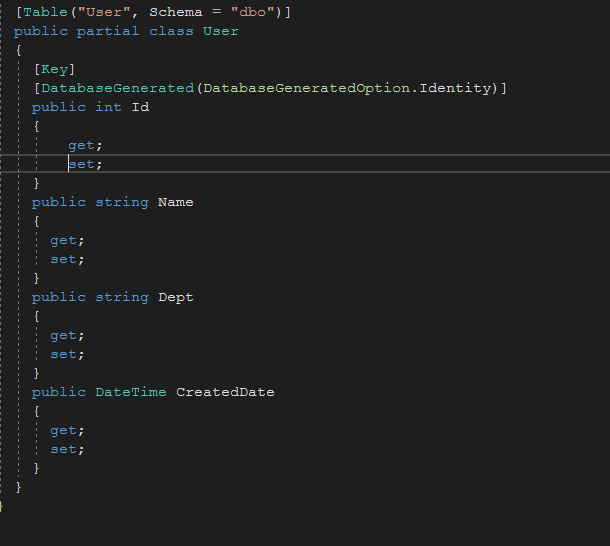The image size is (610, 546).
Task: Click DatabaseGeneratedOption enum type
Action: [307, 88]
